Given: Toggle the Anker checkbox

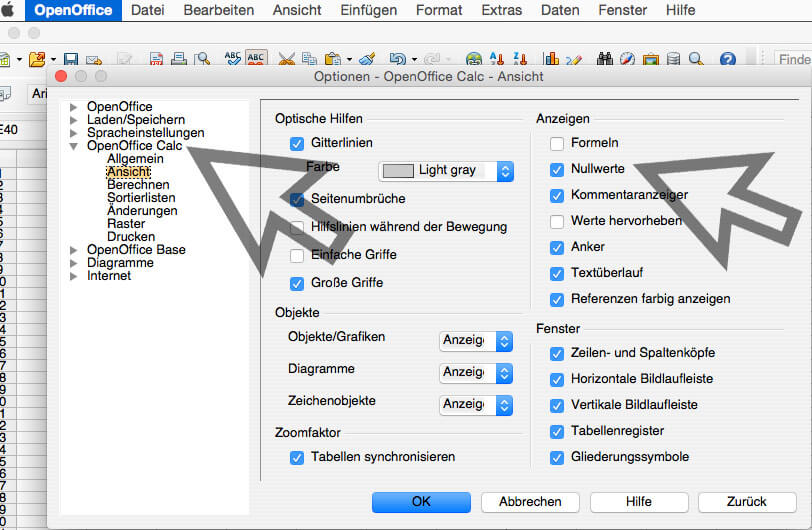Looking at the screenshot, I should pyautogui.click(x=557, y=248).
